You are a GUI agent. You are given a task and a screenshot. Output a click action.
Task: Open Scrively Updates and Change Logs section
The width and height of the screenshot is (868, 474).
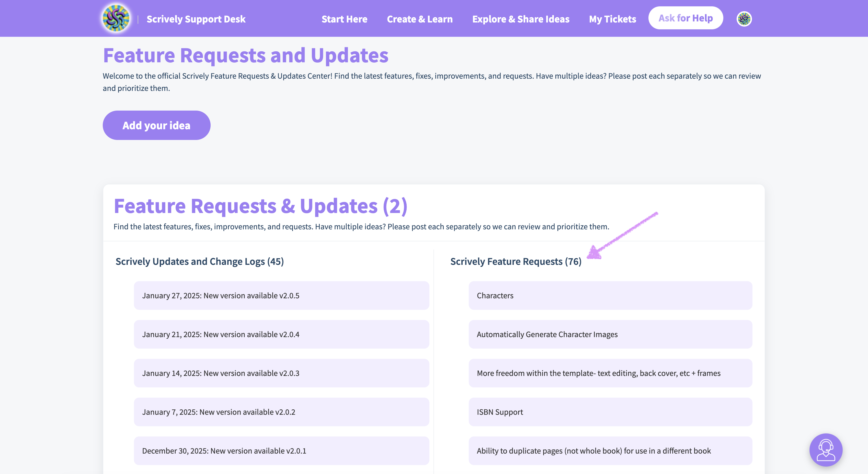click(199, 262)
